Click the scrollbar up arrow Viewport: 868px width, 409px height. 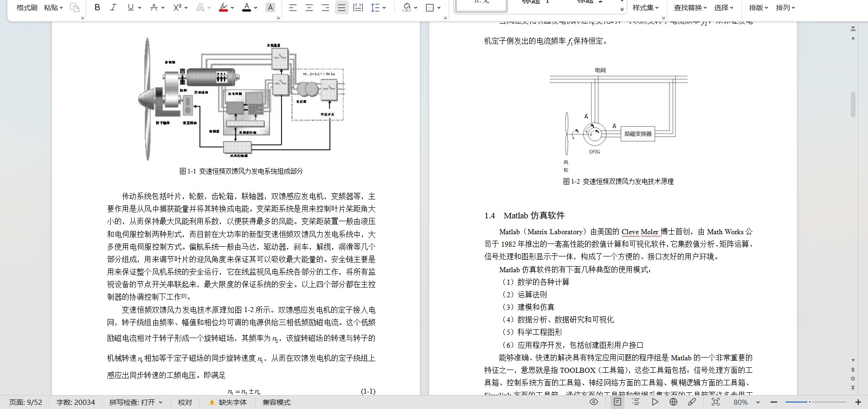tap(853, 38)
